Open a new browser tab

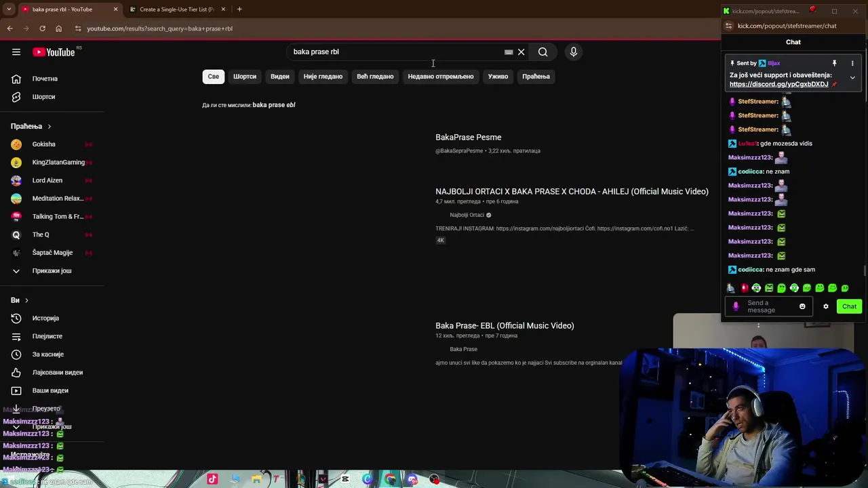click(x=239, y=9)
